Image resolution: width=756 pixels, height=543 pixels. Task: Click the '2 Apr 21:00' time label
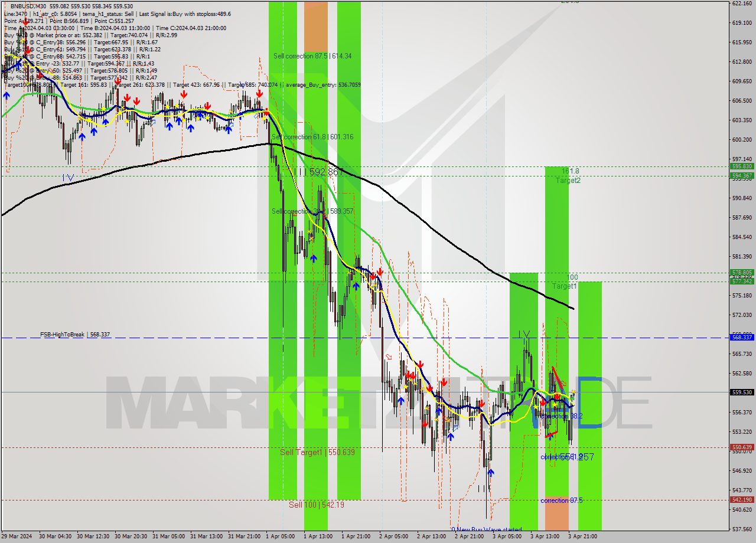tap(469, 537)
